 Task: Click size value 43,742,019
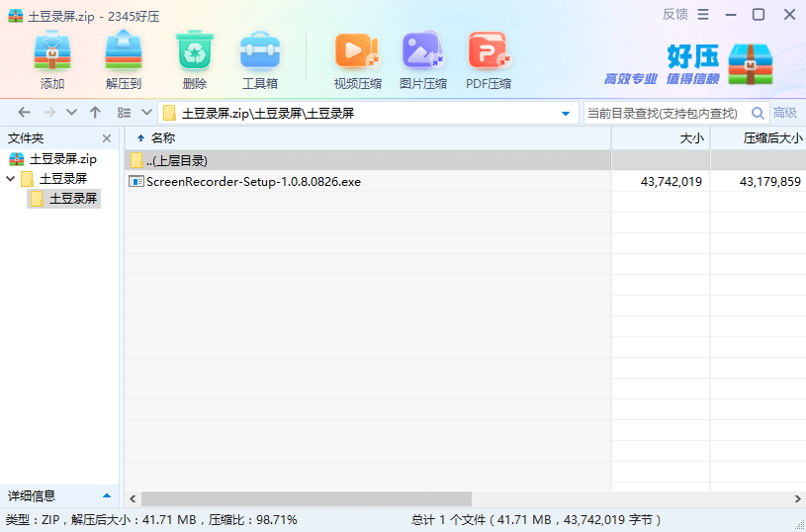[x=671, y=181]
